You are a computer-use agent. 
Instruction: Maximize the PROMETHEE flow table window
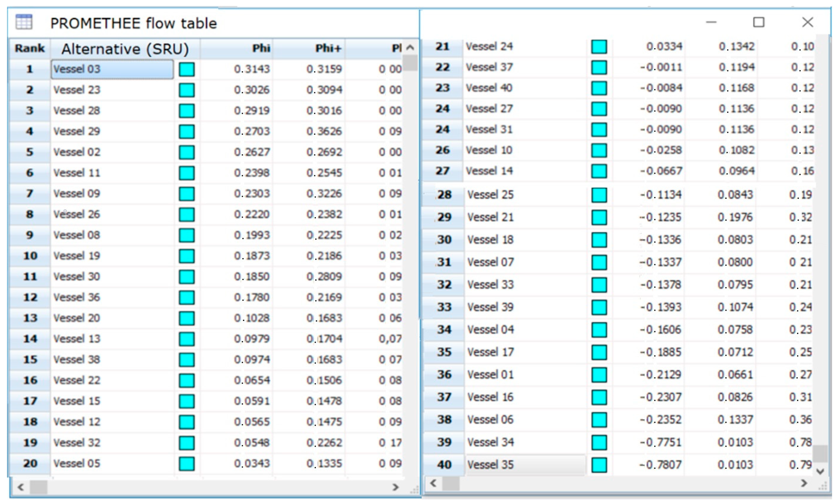click(x=758, y=22)
